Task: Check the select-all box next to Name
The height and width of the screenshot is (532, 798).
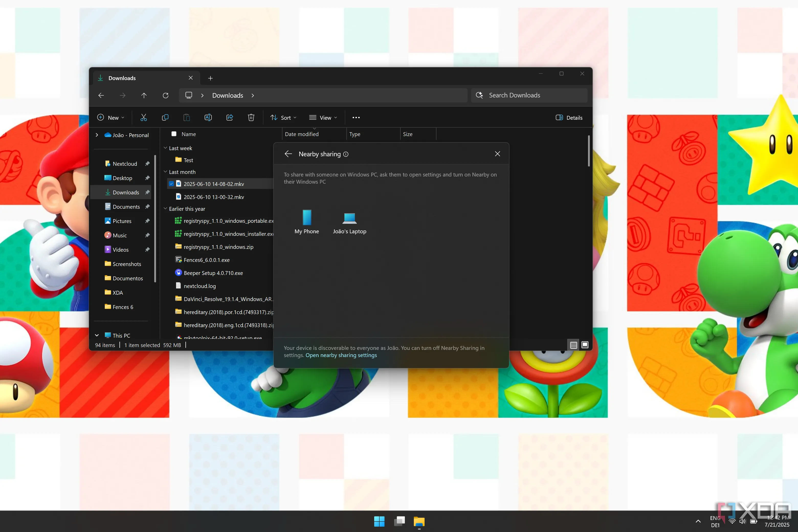Action: point(174,134)
